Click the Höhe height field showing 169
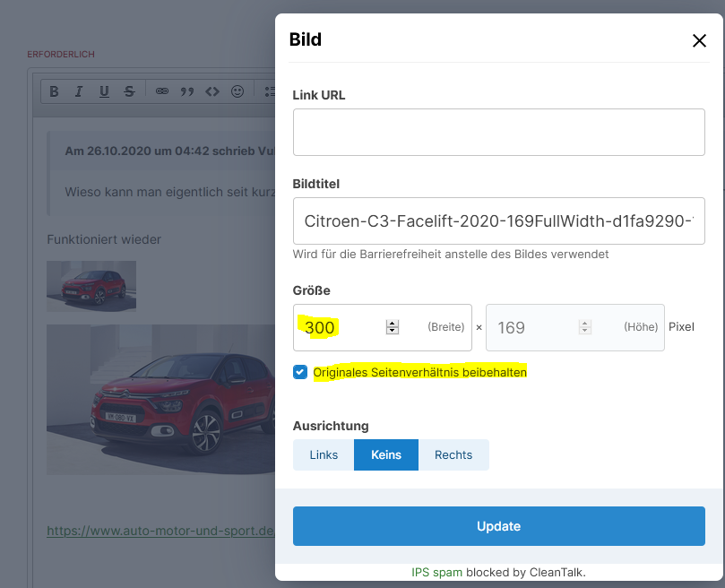 click(575, 327)
